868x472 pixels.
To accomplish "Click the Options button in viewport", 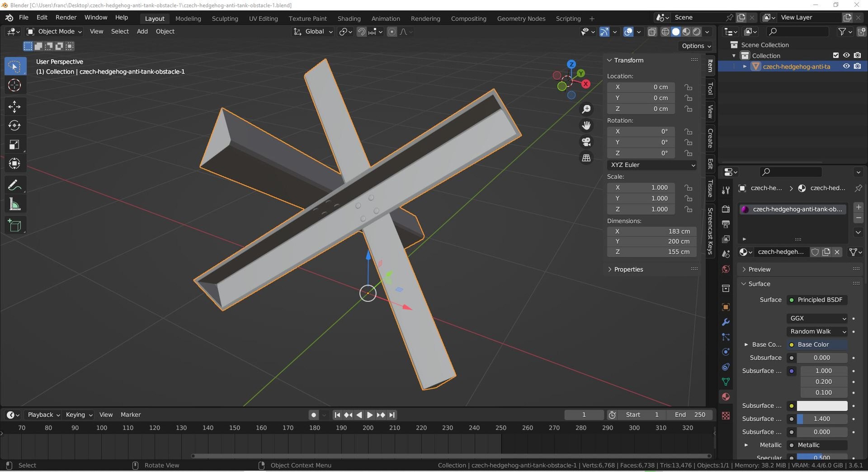I will pos(696,46).
